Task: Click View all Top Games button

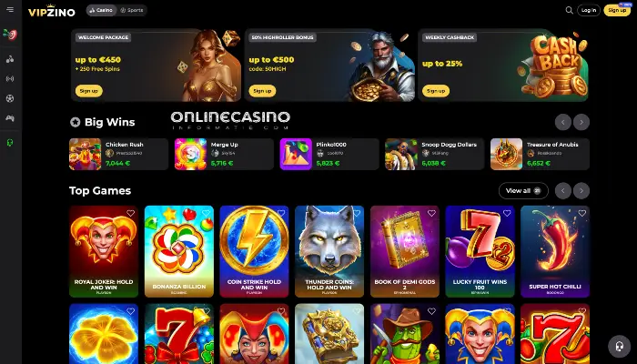Action: pos(523,190)
